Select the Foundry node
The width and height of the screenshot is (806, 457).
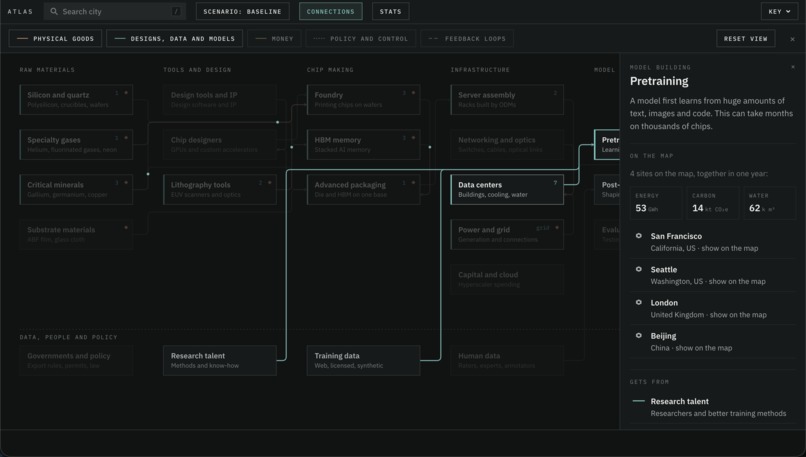pyautogui.click(x=363, y=100)
